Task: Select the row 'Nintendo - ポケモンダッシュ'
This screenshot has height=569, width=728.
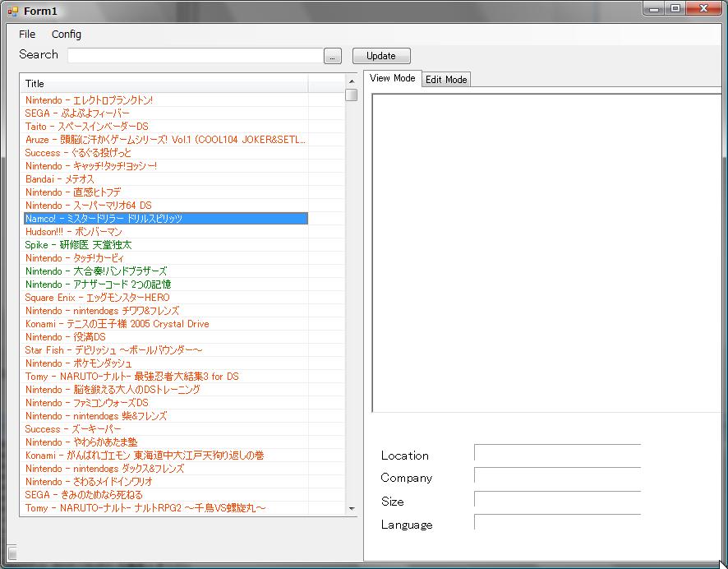Action: [x=166, y=363]
